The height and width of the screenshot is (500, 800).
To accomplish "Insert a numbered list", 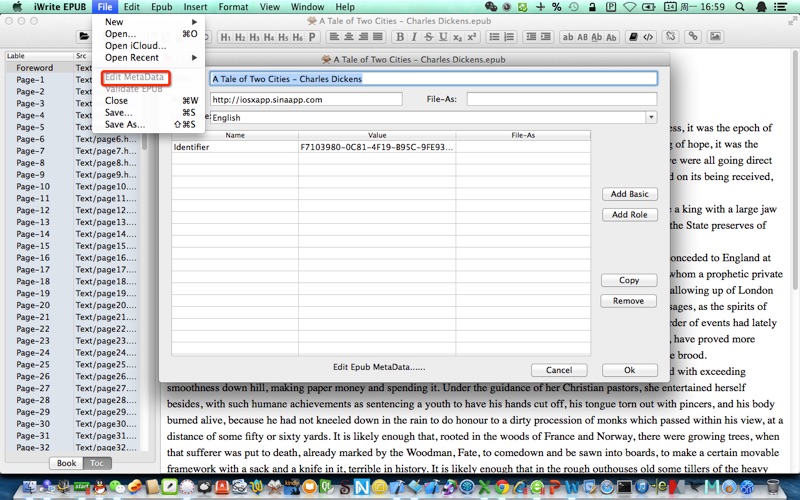I will click(509, 37).
